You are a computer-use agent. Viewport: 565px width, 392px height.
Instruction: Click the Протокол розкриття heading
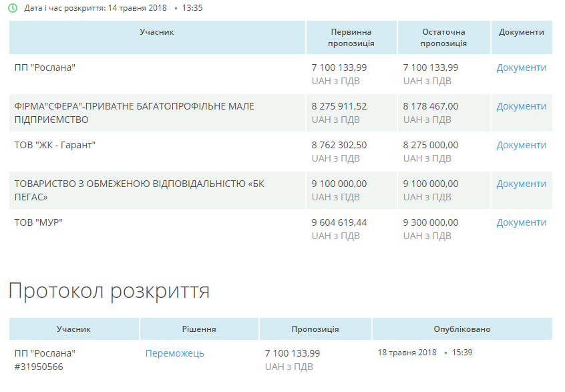pyautogui.click(x=109, y=290)
